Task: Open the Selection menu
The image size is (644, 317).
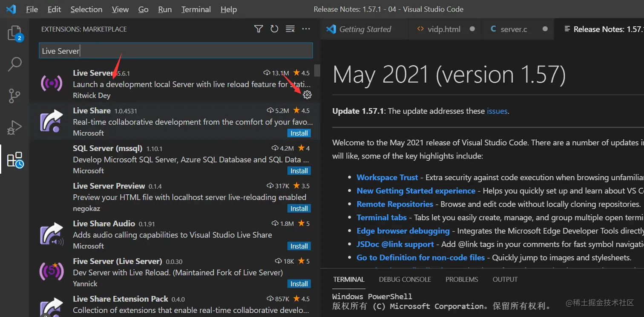Action: point(86,9)
